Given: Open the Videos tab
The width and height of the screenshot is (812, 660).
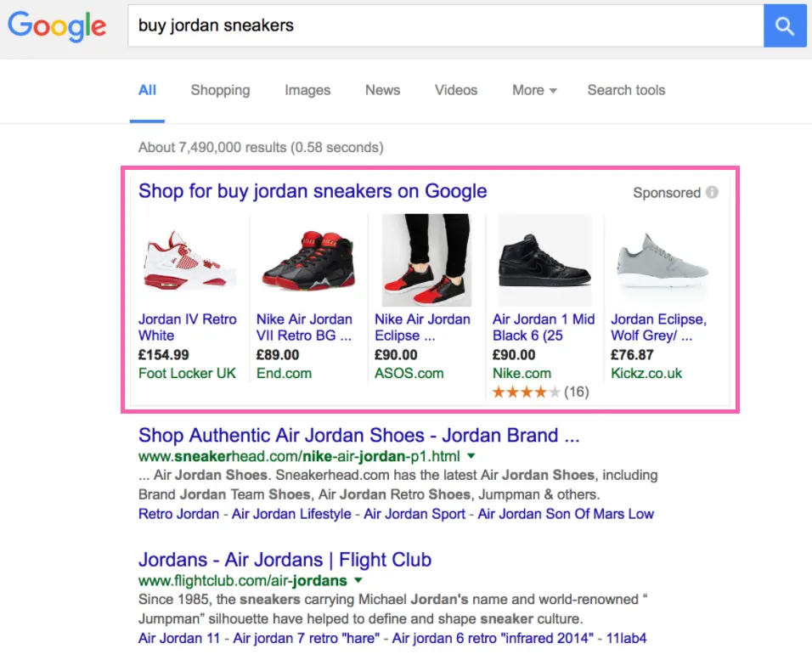Looking at the screenshot, I should tap(456, 90).
